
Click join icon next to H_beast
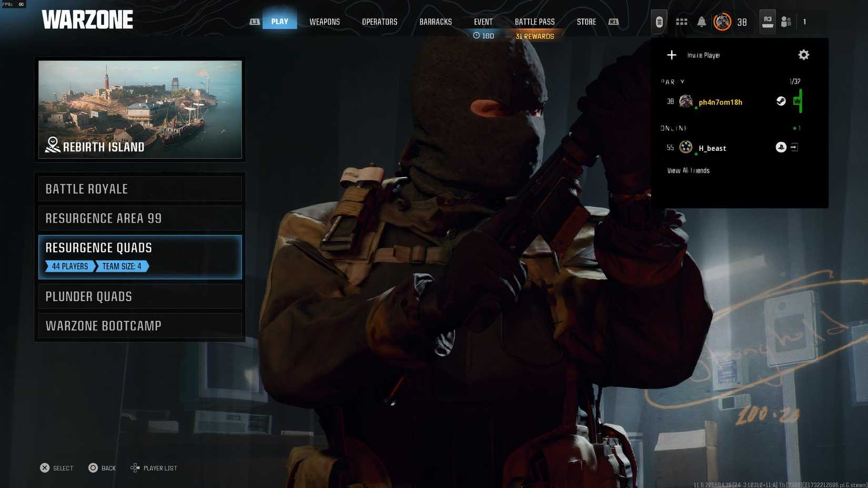pyautogui.click(x=794, y=147)
